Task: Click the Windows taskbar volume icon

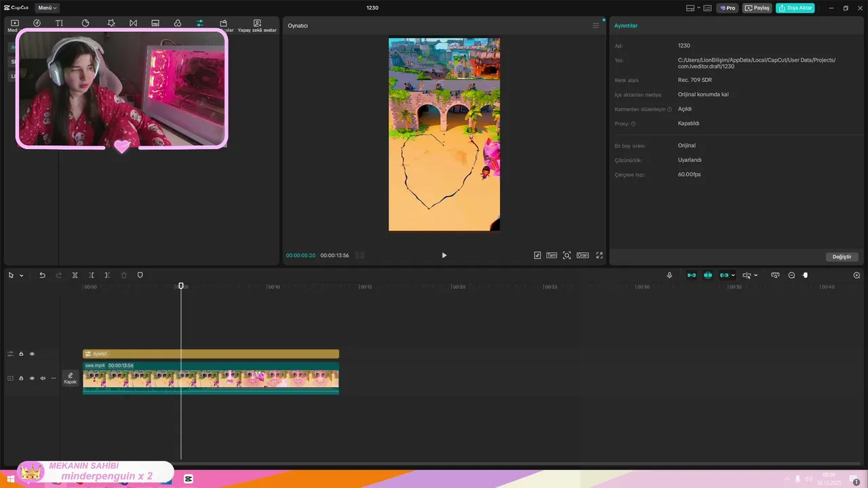Action: [x=808, y=480]
